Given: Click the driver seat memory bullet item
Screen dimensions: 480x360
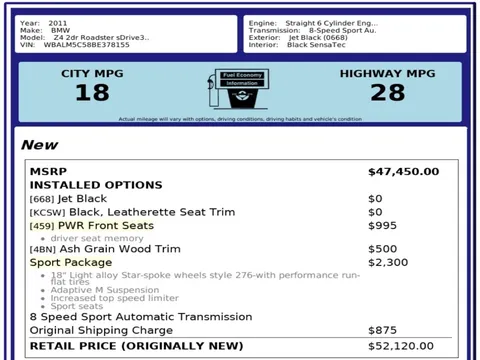Looking at the screenshot, I should click(97, 238).
